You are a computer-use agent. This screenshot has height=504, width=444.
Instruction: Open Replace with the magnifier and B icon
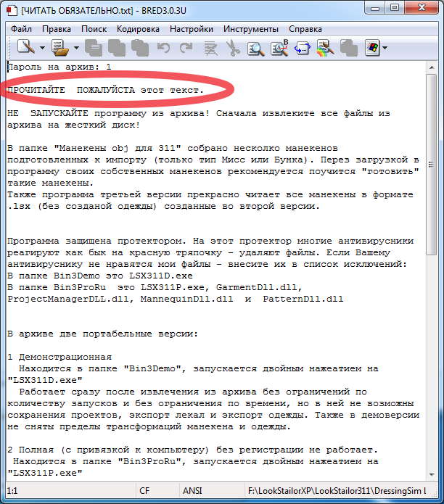pyautogui.click(x=279, y=48)
